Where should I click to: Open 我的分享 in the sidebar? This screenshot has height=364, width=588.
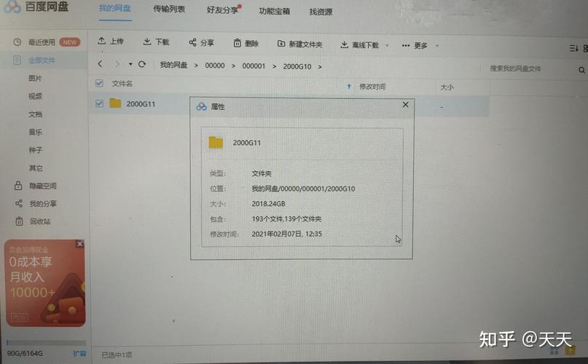[x=36, y=204]
